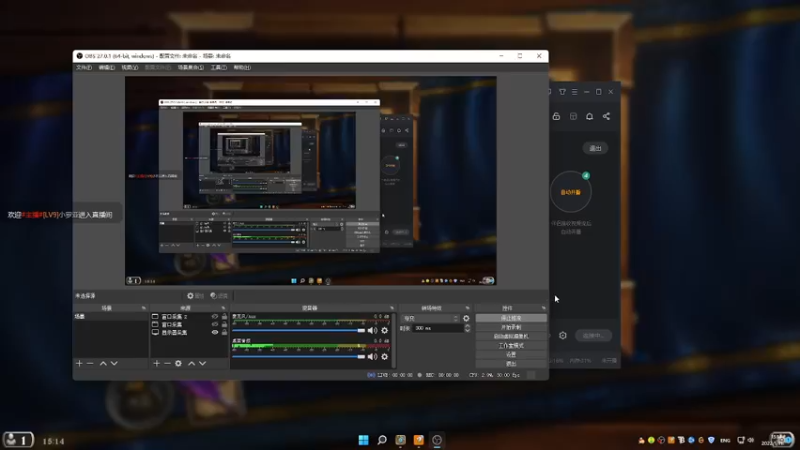Image resolution: width=800 pixels, height=450 pixels.
Task: Click the Exit (退出) button in OBS Controls
Action: pos(511,364)
